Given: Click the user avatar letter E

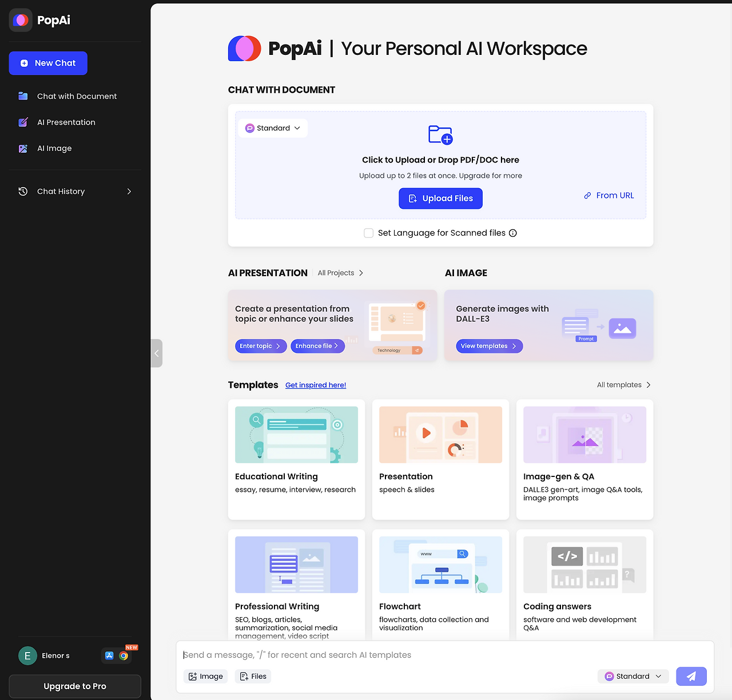Looking at the screenshot, I should tap(27, 656).
